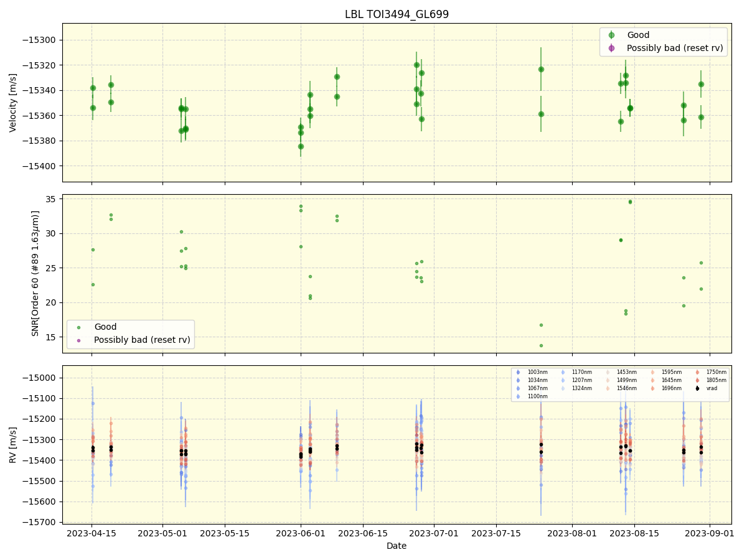The width and height of the screenshot is (747, 560).
Task: Click the black vrad legend marker
Action: click(x=697, y=388)
